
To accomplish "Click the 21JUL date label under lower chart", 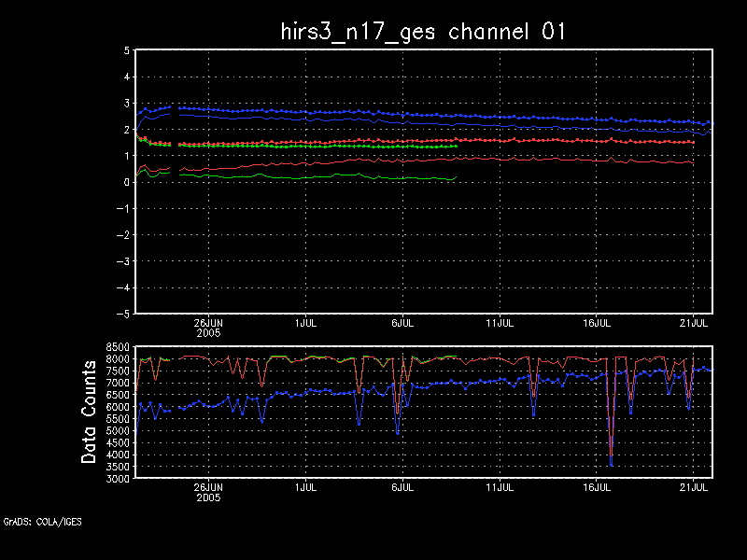I will [693, 486].
